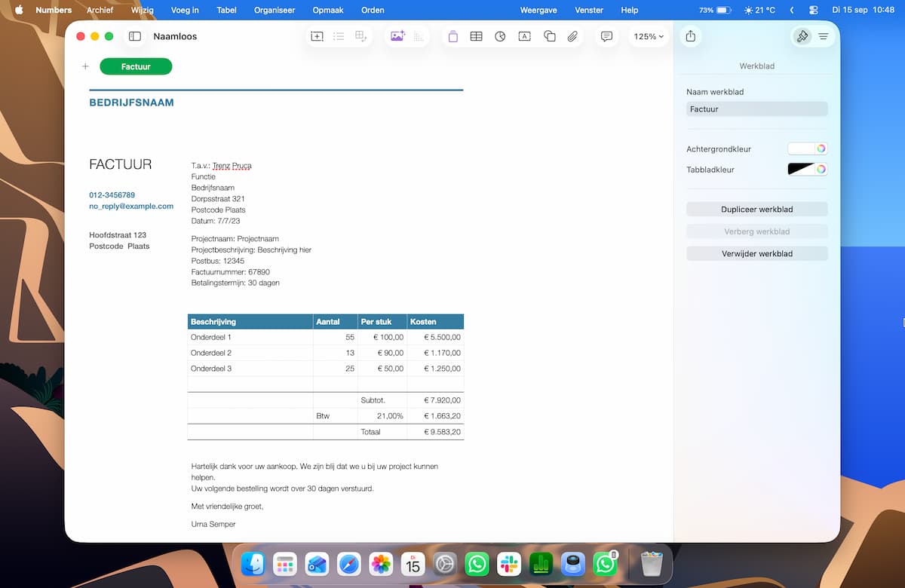Toggle the Organize inspector icon
The image size is (905, 588).
click(x=824, y=36)
